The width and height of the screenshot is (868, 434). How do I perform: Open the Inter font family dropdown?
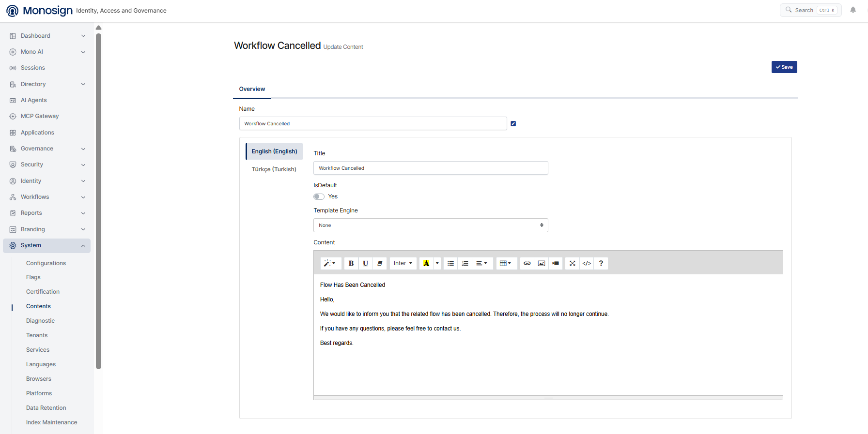pos(403,263)
